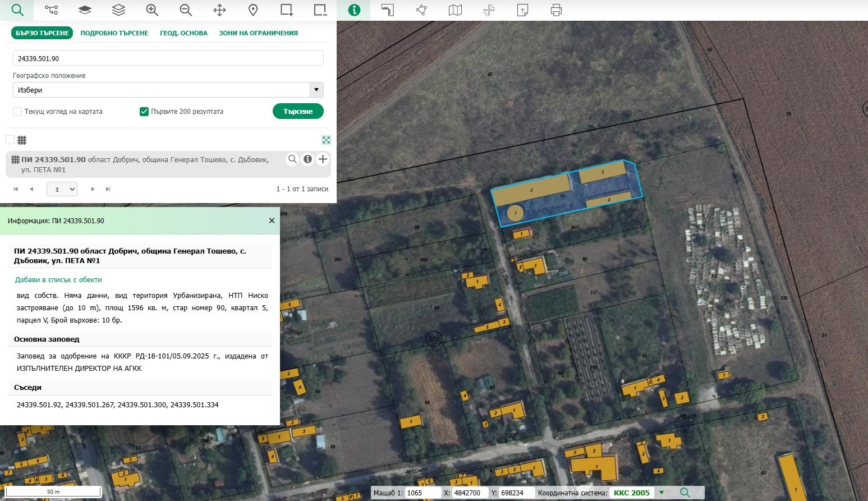The height and width of the screenshot is (501, 868).
Task: Open ЗОНИ НА ОГРАНИЧЕНИЯ tab
Action: point(258,33)
